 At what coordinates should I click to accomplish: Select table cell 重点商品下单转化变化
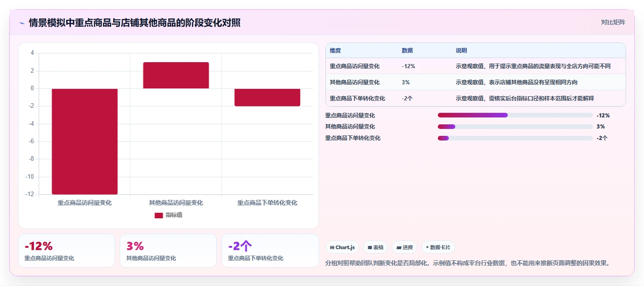pyautogui.click(x=357, y=99)
